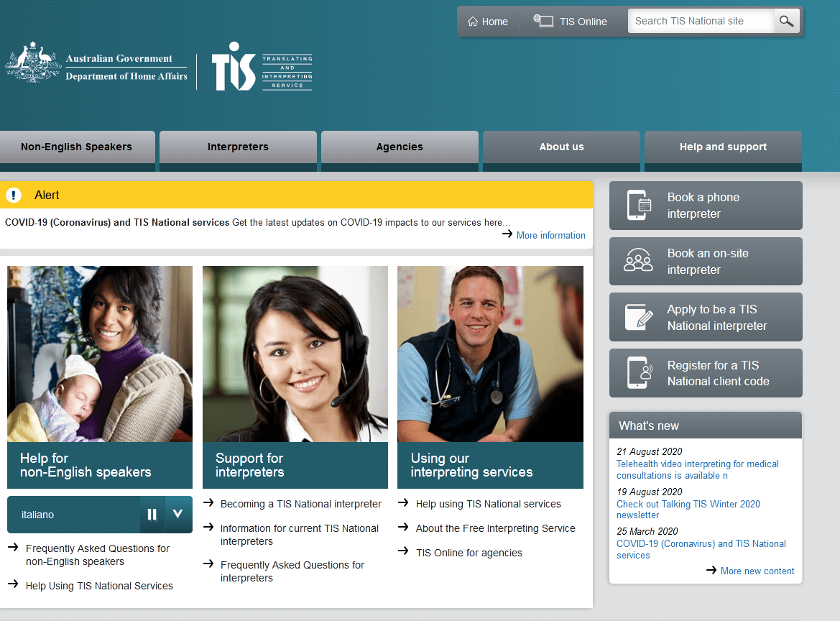This screenshot has height=621, width=840.
Task: Open the Help and support tab
Action: pos(723,147)
